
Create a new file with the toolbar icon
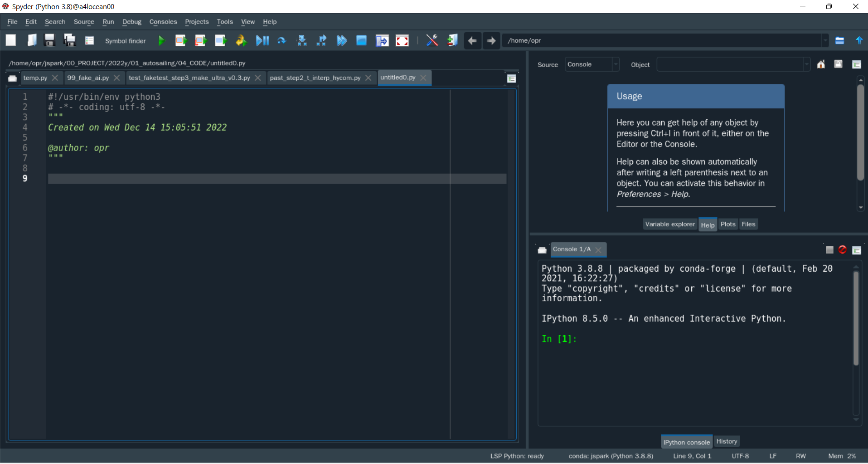tap(11, 40)
